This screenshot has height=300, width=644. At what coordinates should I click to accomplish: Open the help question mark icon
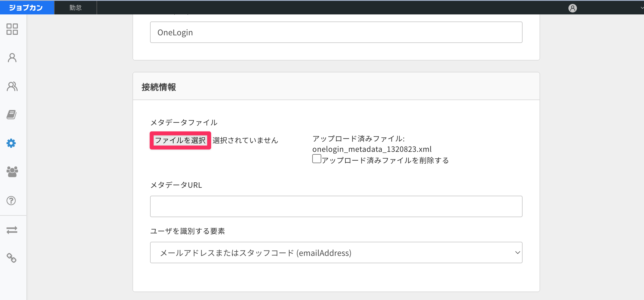[11, 200]
